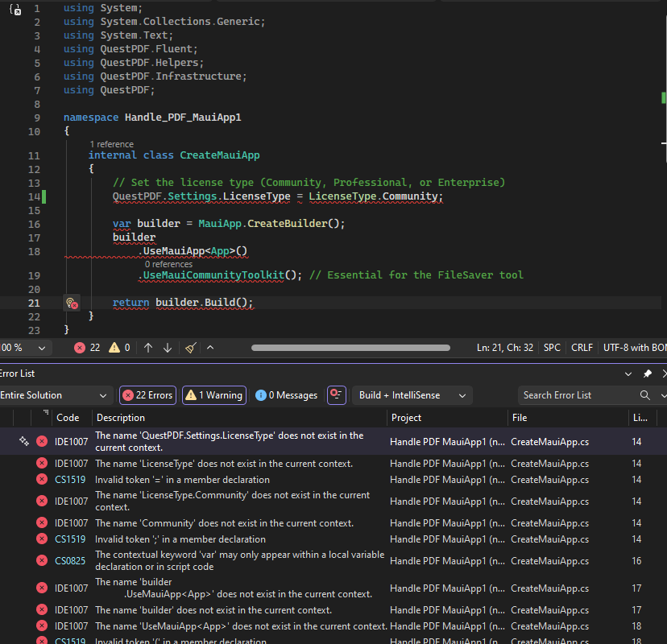Click the red error count indicator in editor bar
Screen dimensions: 667x644
pos(87,348)
